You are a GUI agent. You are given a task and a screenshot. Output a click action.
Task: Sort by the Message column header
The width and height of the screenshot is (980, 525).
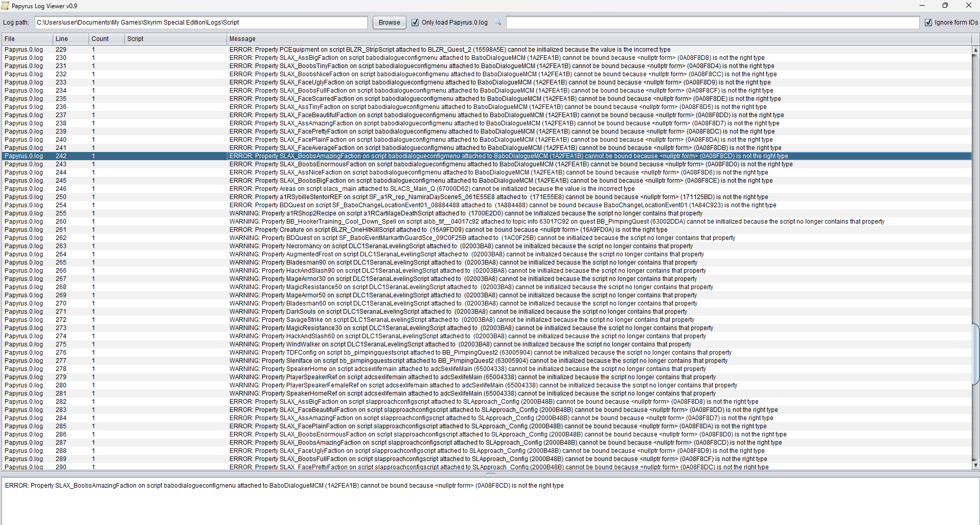pos(598,39)
